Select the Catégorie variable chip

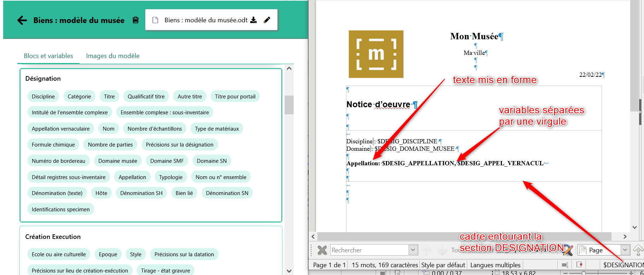coord(79,96)
